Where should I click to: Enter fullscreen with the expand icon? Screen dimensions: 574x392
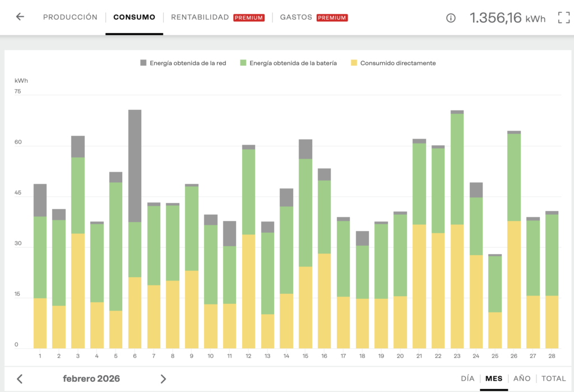click(x=563, y=18)
